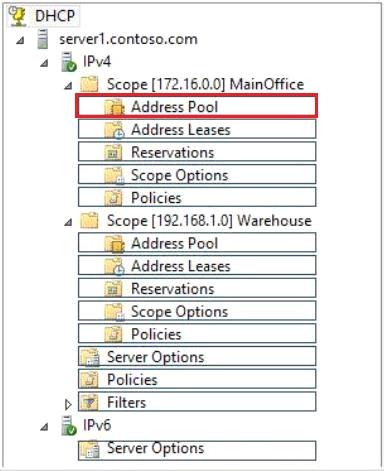Open Policies under Warehouse scope
This screenshot has width=384, height=471.
[197, 333]
